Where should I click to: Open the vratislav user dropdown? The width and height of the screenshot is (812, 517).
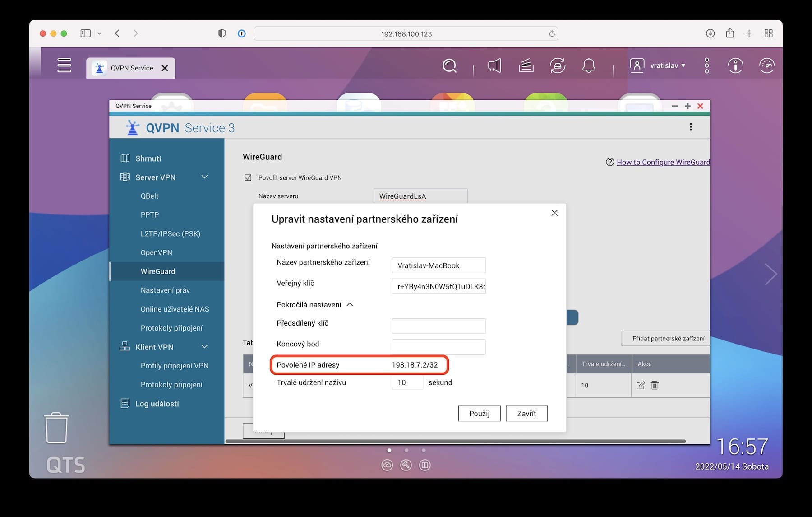[658, 65]
